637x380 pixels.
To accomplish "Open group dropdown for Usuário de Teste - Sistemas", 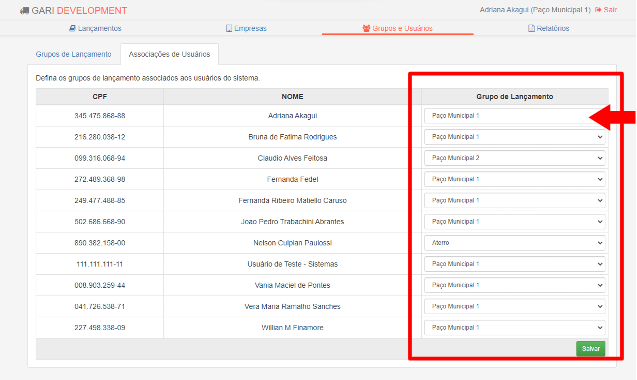I will [x=514, y=264].
